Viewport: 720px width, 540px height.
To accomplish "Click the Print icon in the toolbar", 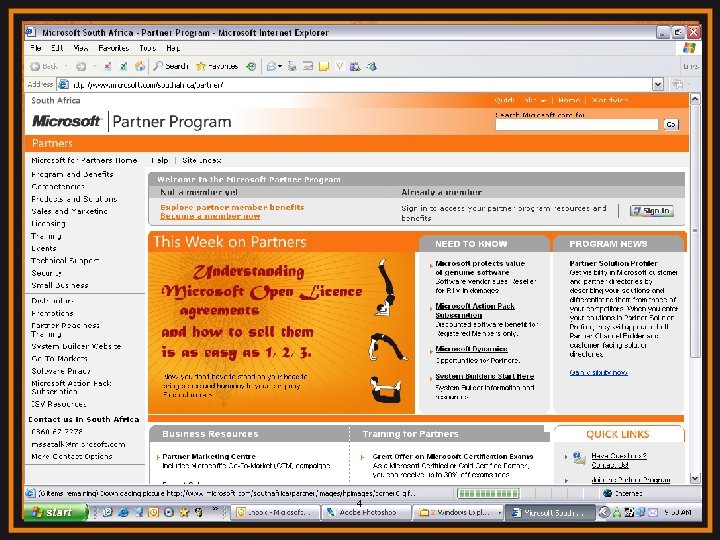I will tap(292, 67).
